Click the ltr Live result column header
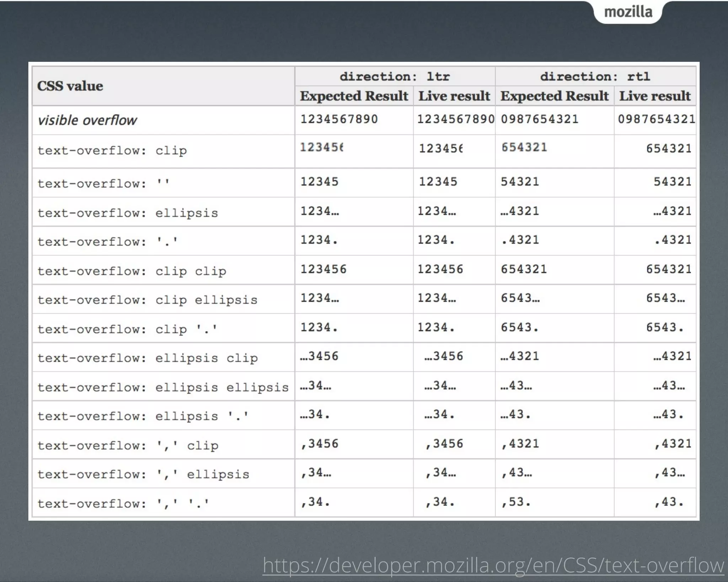Image resolution: width=728 pixels, height=582 pixels. 454,96
